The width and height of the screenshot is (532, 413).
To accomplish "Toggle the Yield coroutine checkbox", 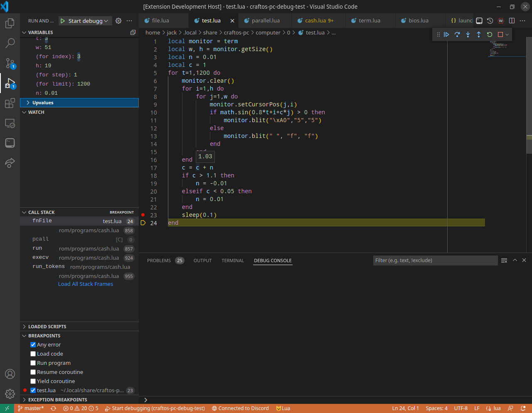I will [33, 381].
